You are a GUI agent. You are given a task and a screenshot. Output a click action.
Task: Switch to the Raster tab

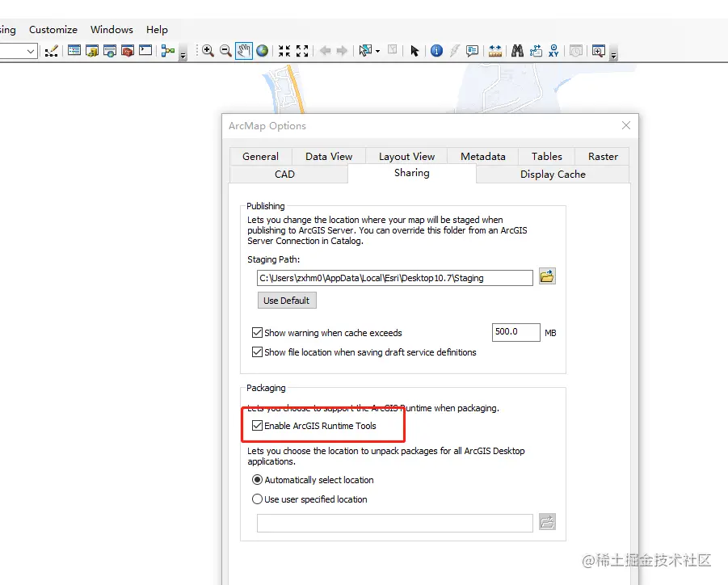coord(603,157)
